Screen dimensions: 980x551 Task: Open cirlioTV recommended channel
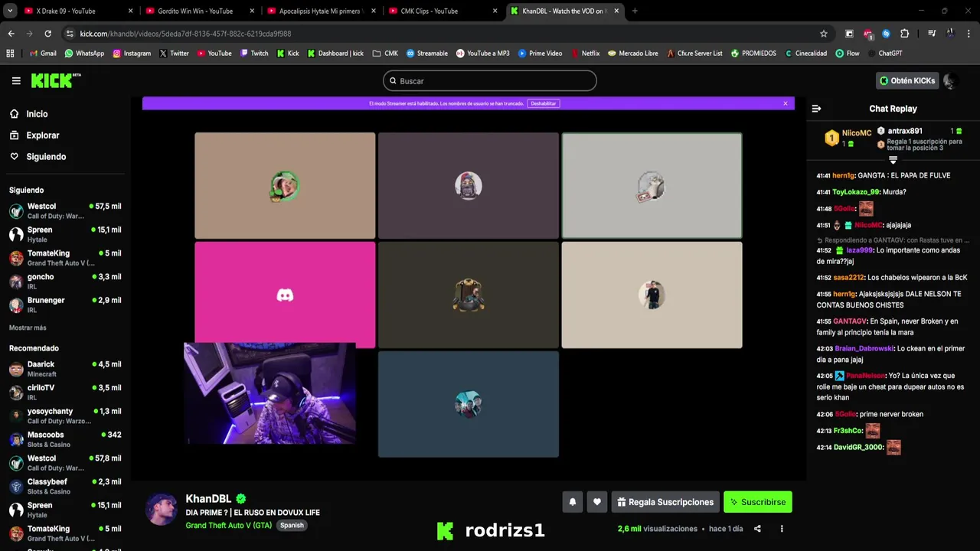click(64, 393)
